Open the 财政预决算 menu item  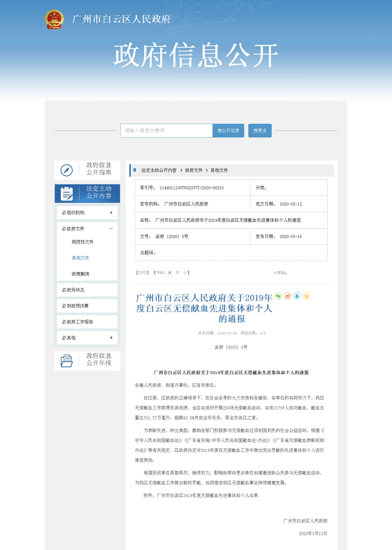(x=78, y=306)
